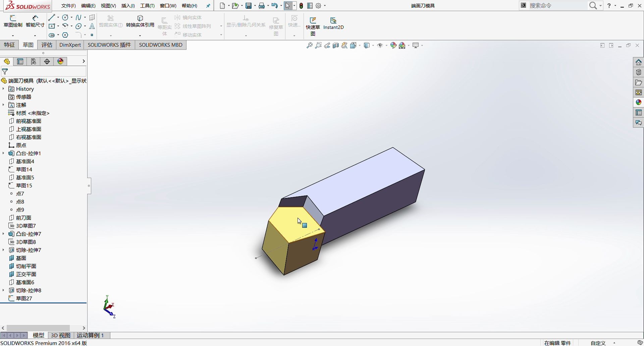
Task: Click the 搜索命令 search box
Action: 558,5
